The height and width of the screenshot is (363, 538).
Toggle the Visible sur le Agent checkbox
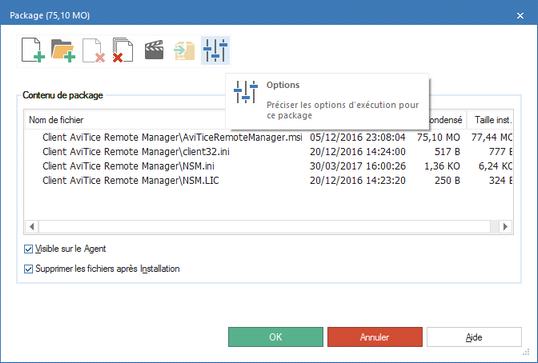28,249
